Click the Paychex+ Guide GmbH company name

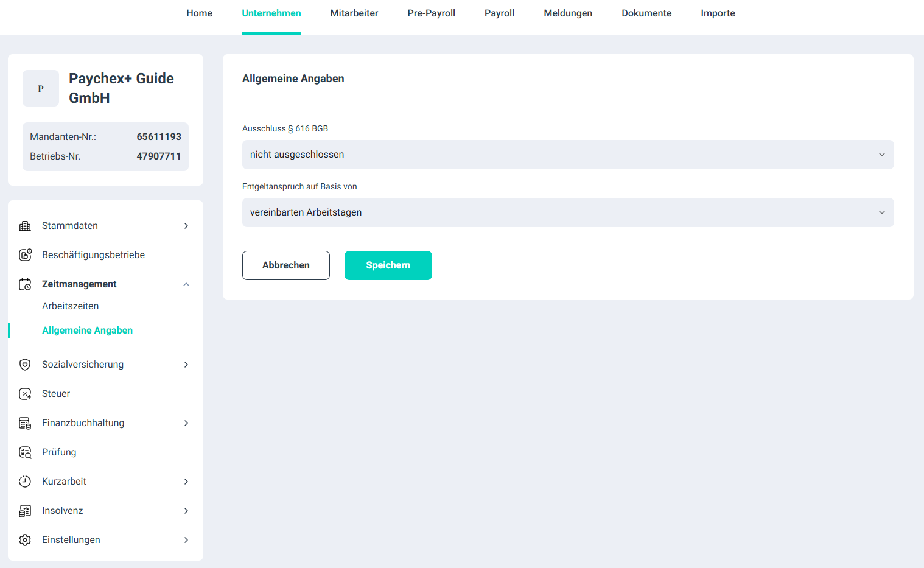[121, 88]
